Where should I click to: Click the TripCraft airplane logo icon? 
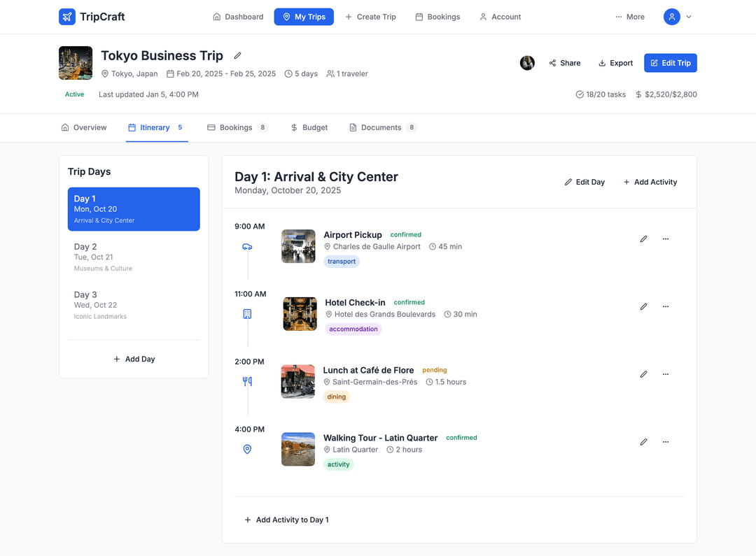click(67, 17)
